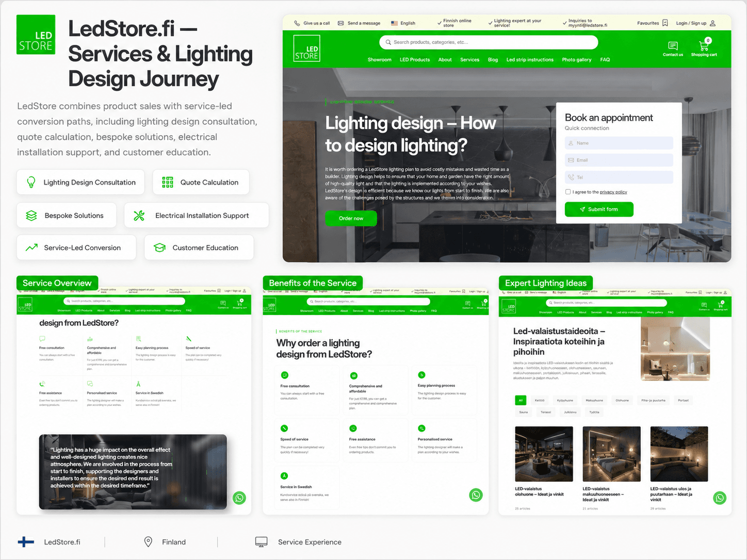Image resolution: width=747 pixels, height=560 pixels.
Task: Open Led strip instructions in main navigation
Action: point(530,60)
